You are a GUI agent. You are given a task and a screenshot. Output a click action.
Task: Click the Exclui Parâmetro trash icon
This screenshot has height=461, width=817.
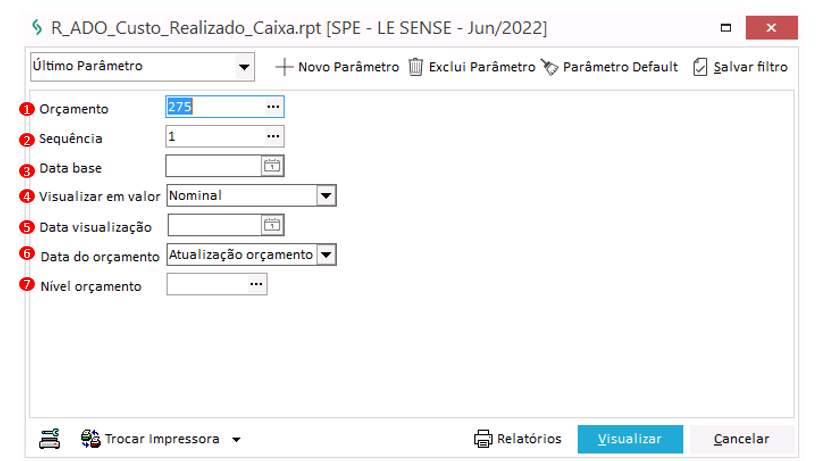tap(416, 67)
